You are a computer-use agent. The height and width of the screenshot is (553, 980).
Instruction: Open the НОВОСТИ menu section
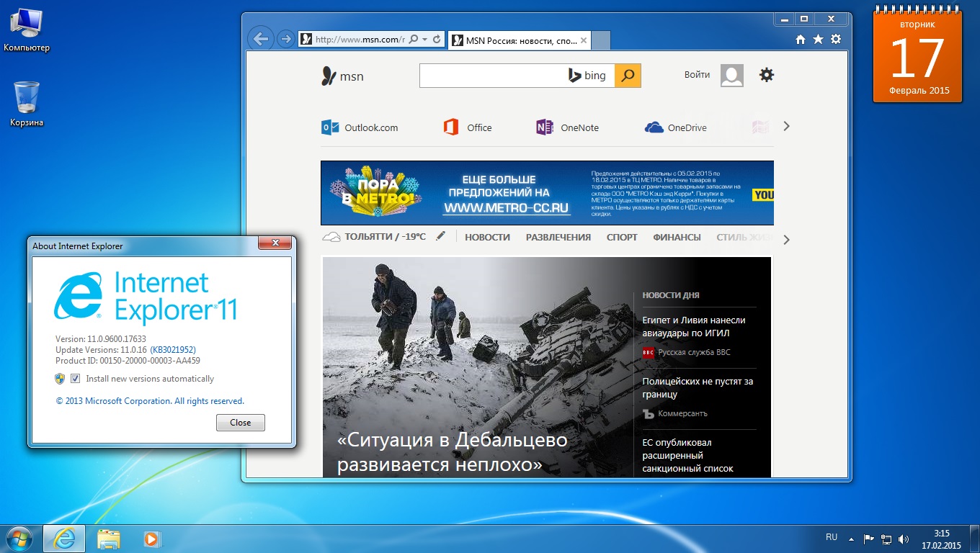point(487,237)
